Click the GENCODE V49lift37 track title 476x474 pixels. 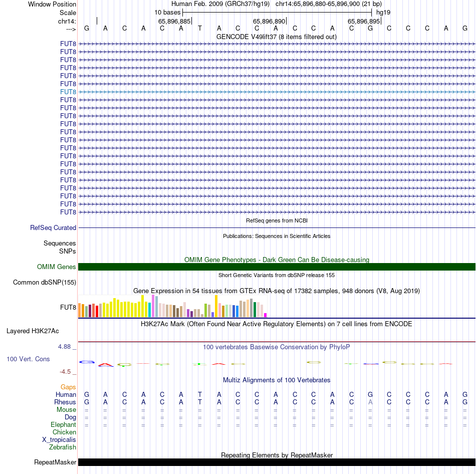277,37
